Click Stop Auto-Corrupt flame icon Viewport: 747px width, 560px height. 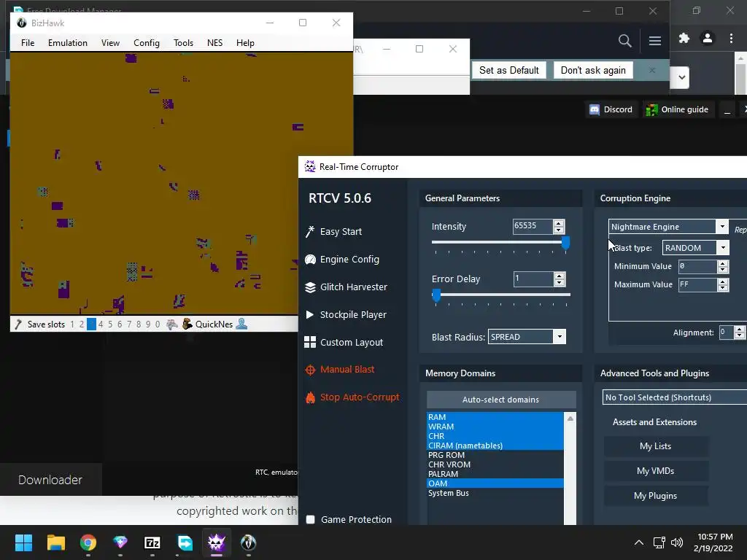coord(310,397)
